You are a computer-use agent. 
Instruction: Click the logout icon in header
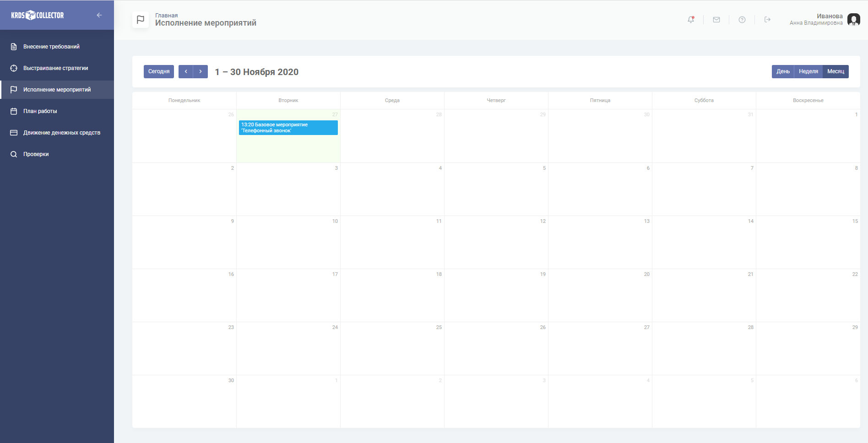(768, 20)
